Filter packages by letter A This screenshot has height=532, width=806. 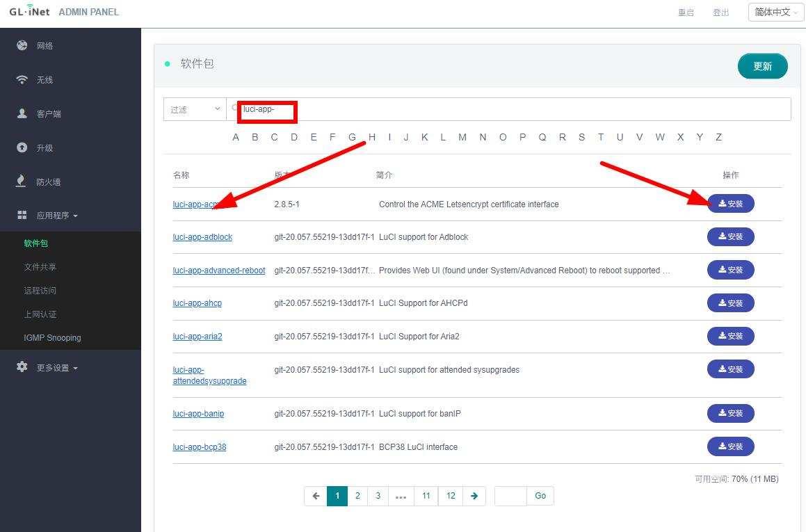click(236, 137)
